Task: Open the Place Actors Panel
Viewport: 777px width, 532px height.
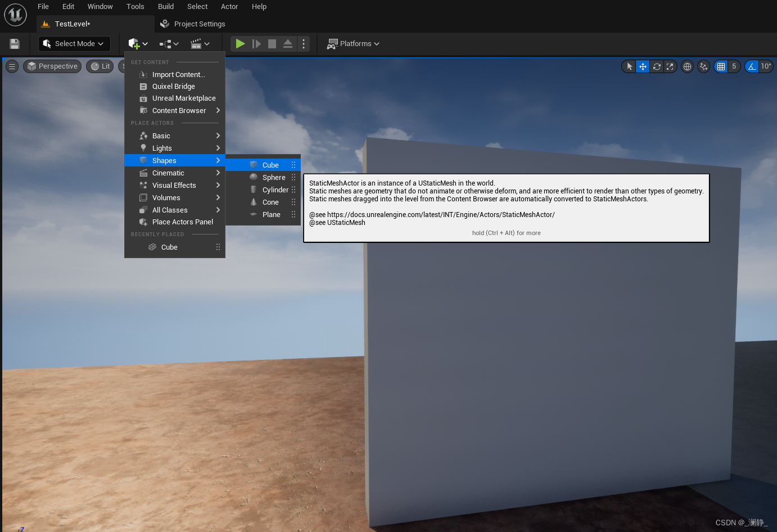Action: pyautogui.click(x=175, y=222)
